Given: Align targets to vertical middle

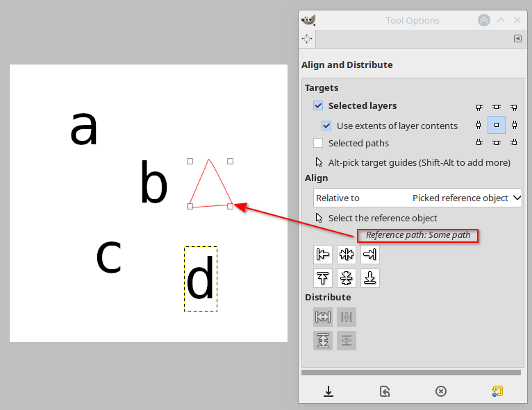Looking at the screenshot, I should [346, 278].
